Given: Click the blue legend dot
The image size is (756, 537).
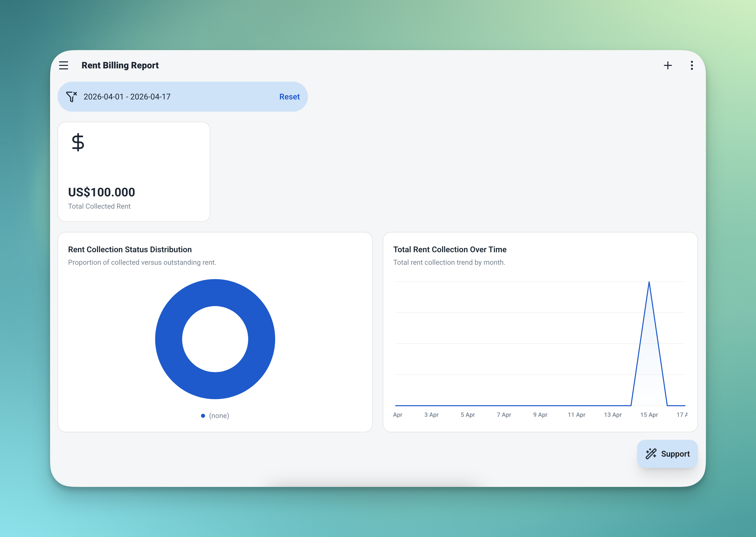Looking at the screenshot, I should [203, 416].
